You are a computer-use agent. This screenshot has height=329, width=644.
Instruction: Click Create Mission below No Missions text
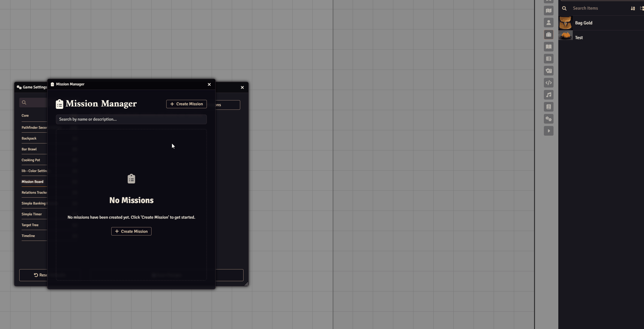(131, 231)
